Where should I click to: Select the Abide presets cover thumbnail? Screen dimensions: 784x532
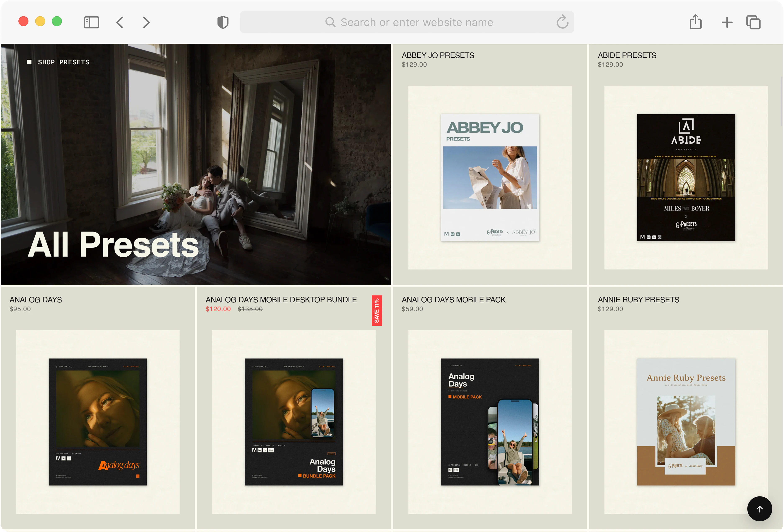click(x=686, y=178)
